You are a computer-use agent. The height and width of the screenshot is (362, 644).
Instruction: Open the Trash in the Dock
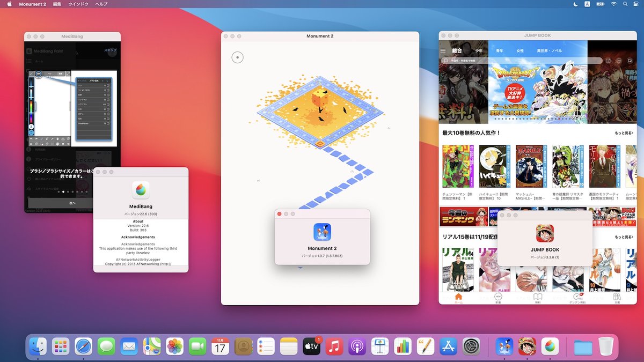click(606, 346)
